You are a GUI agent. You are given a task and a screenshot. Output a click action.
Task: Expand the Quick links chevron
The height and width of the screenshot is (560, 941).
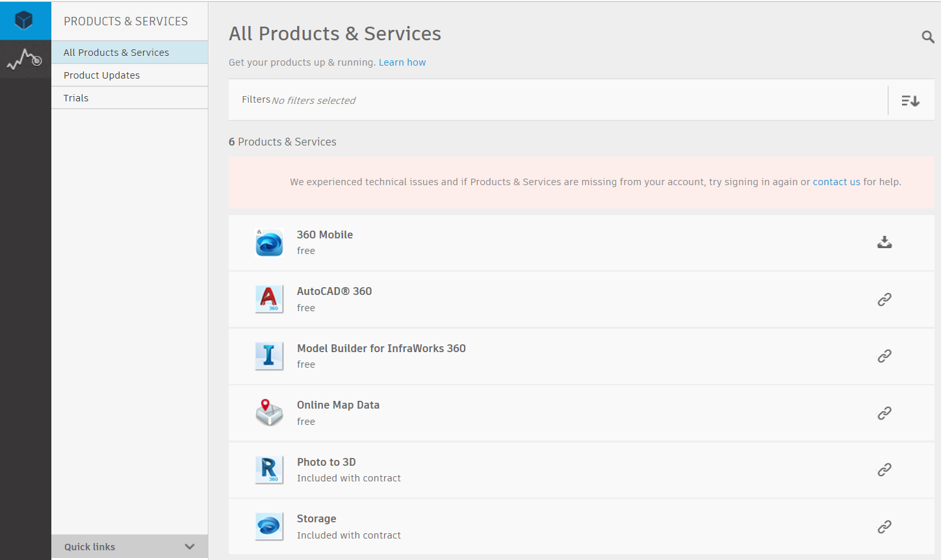[x=190, y=547]
